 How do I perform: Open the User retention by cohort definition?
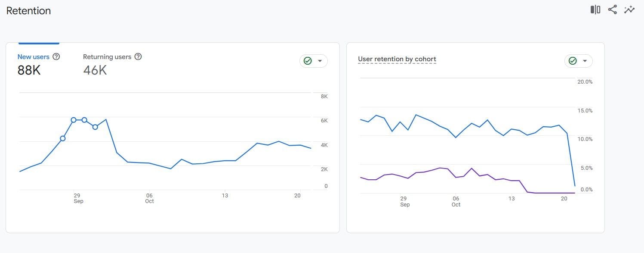coord(397,59)
